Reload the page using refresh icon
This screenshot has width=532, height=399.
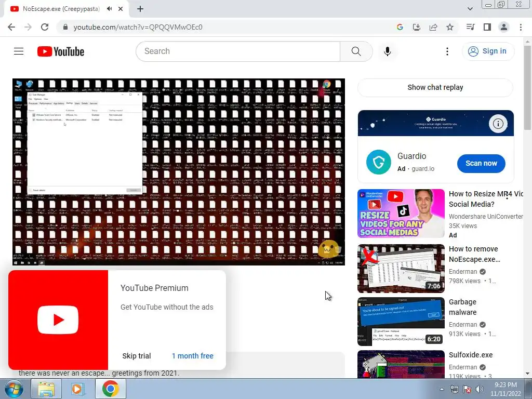45,27
